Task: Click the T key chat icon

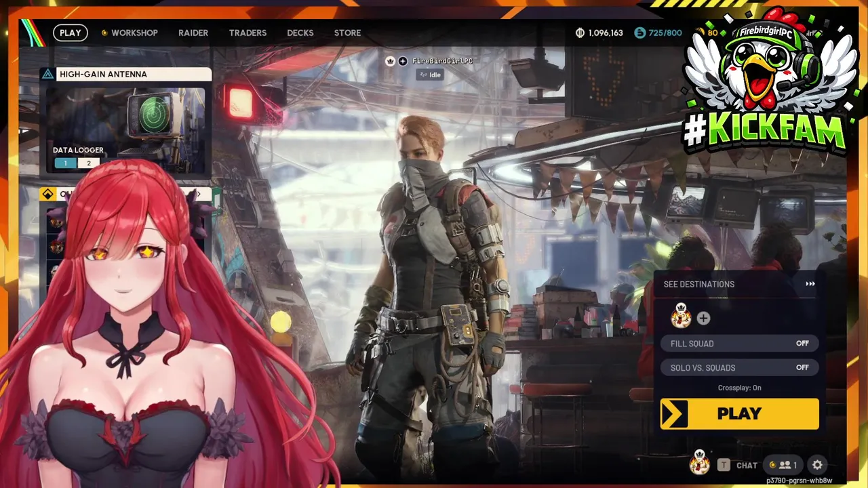Action: (x=724, y=465)
